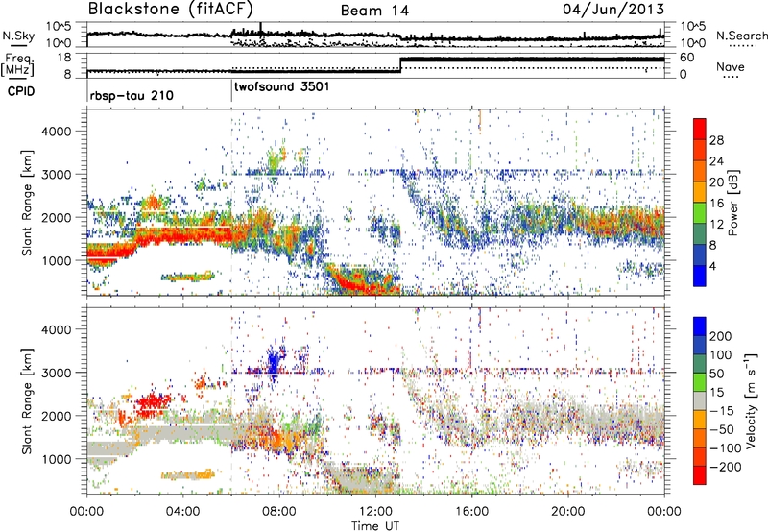
Task: Select the "N.Sky" axis label
Action: click(x=18, y=36)
